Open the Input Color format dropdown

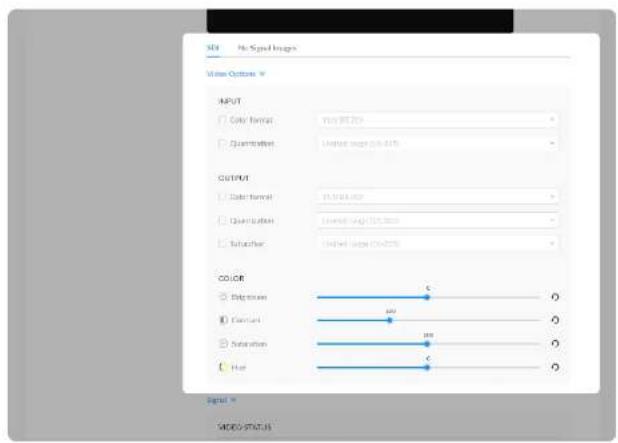(437, 120)
